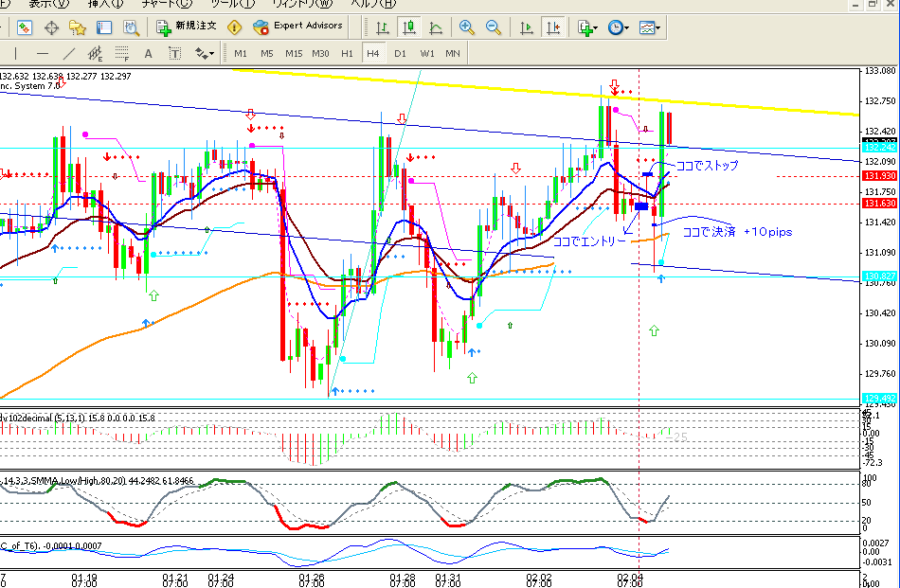Click the 131.930 red price label
The height and width of the screenshot is (588, 900).
click(x=880, y=176)
